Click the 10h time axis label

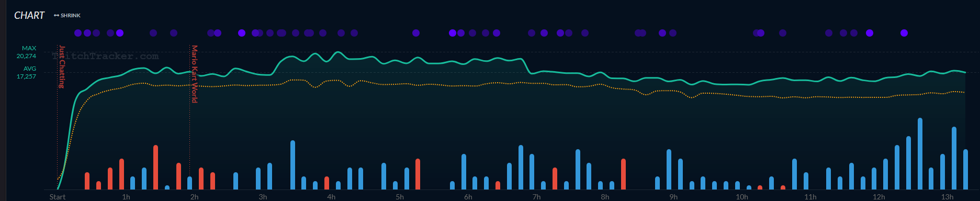[742, 197]
